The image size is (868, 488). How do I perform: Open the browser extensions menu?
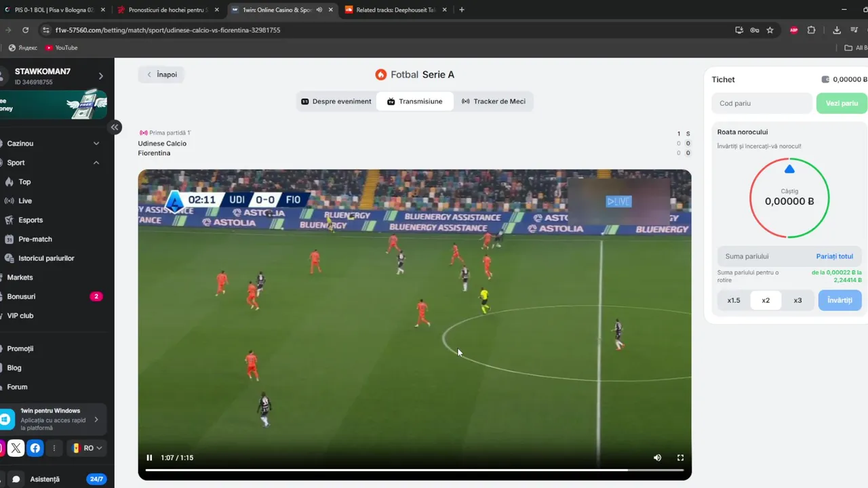tap(811, 30)
